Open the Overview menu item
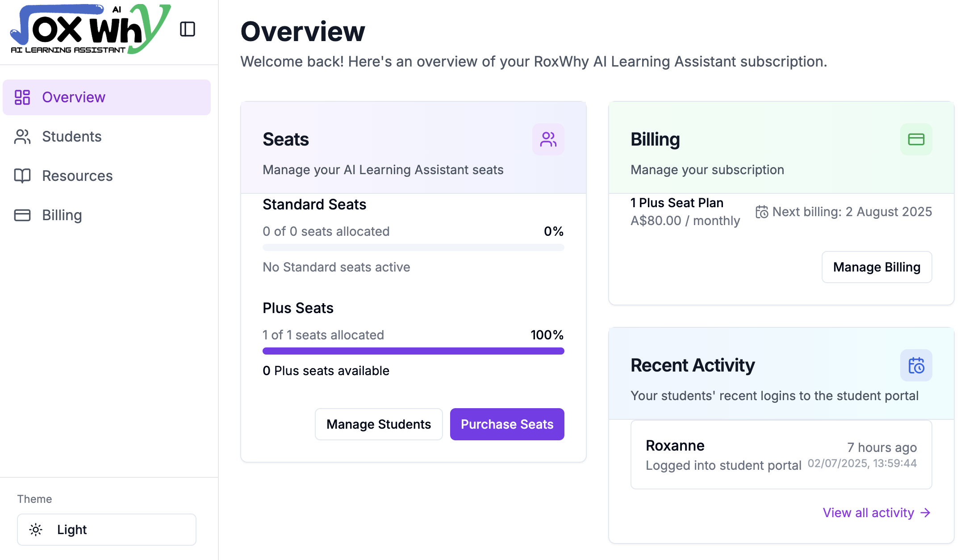This screenshot has width=969, height=560. click(107, 97)
